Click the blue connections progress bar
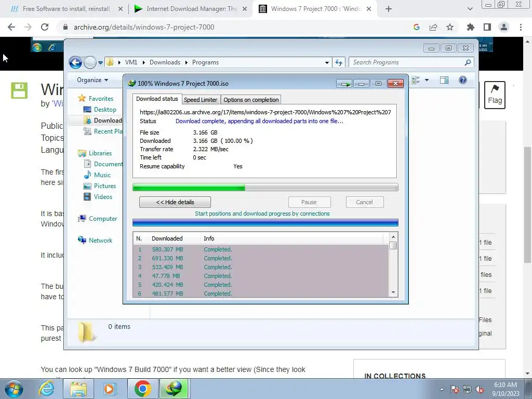 [x=265, y=223]
